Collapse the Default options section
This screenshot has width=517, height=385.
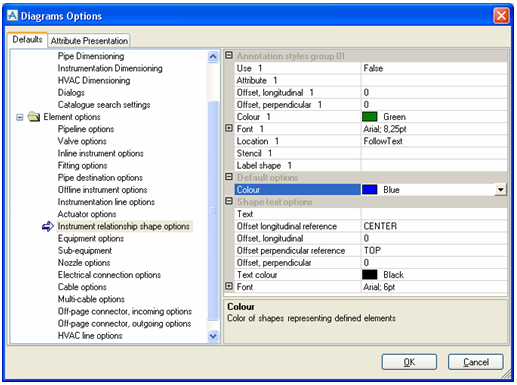pyautogui.click(x=229, y=177)
